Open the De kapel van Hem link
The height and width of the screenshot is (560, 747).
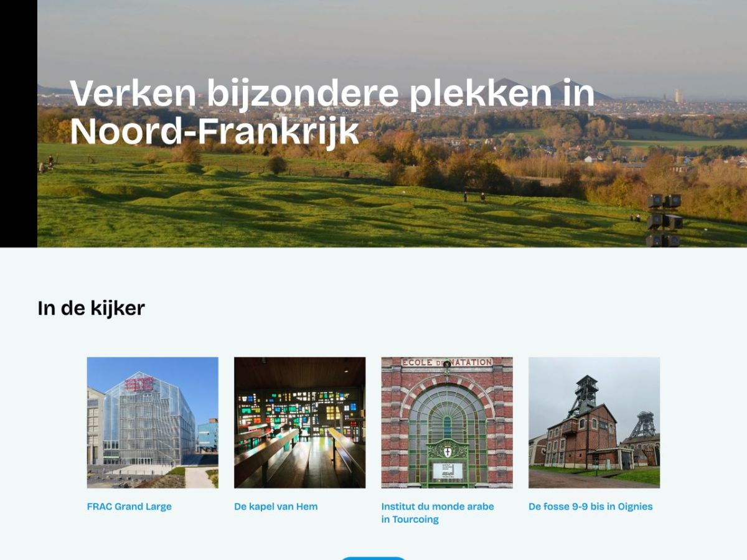coord(275,506)
